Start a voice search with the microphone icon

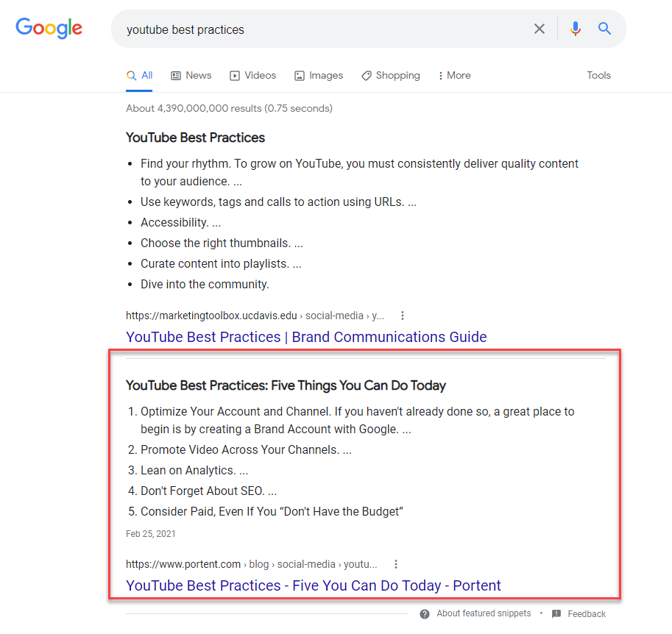(575, 28)
